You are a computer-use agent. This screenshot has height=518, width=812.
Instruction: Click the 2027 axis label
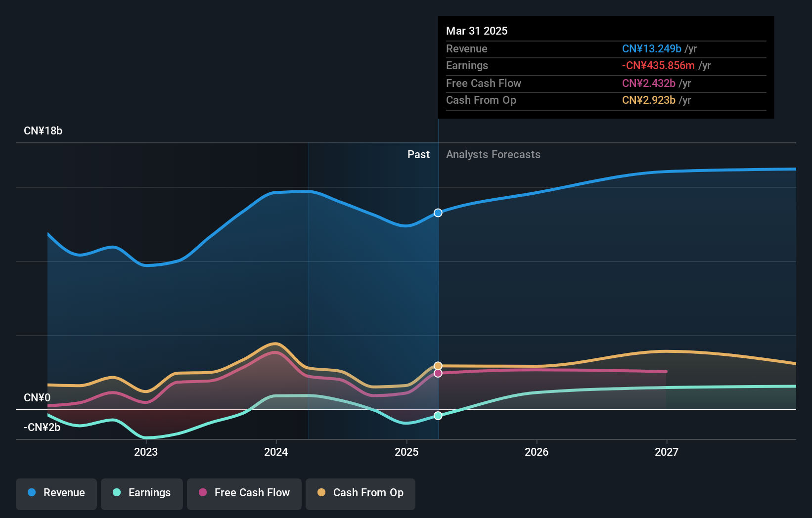click(667, 452)
